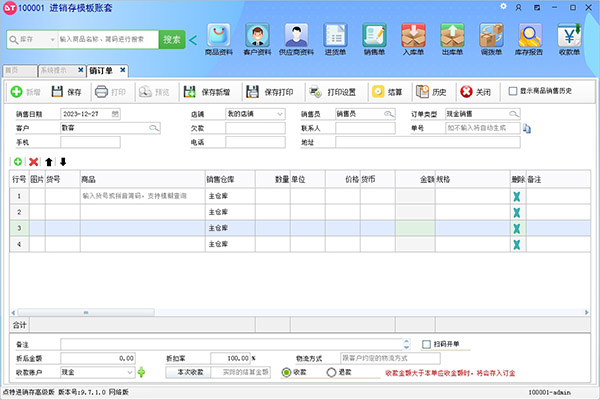Close the 销订单 tab
The width and height of the screenshot is (600, 400).
(123, 70)
